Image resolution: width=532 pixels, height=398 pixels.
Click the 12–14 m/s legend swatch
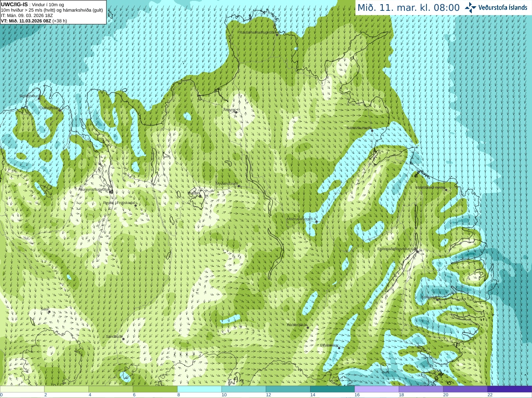(288, 389)
